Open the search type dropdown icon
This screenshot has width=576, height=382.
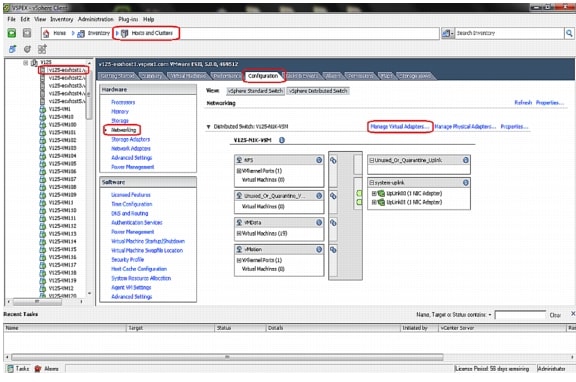447,33
